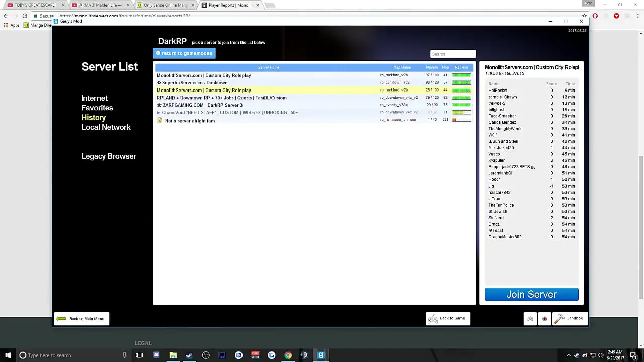This screenshot has width=644, height=362.
Task: Select the Not a server alright fam row
Action: tap(314, 120)
